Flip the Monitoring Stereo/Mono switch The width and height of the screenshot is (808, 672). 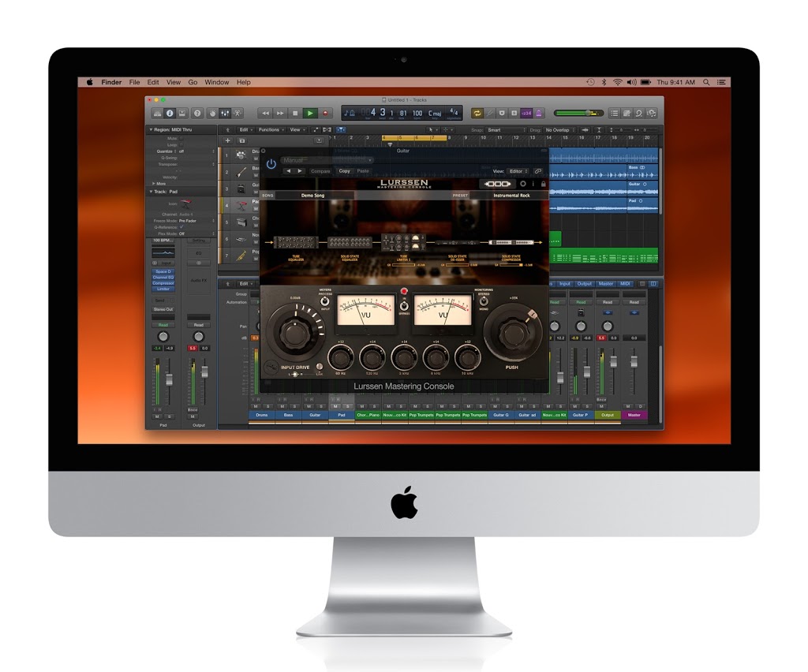point(482,300)
